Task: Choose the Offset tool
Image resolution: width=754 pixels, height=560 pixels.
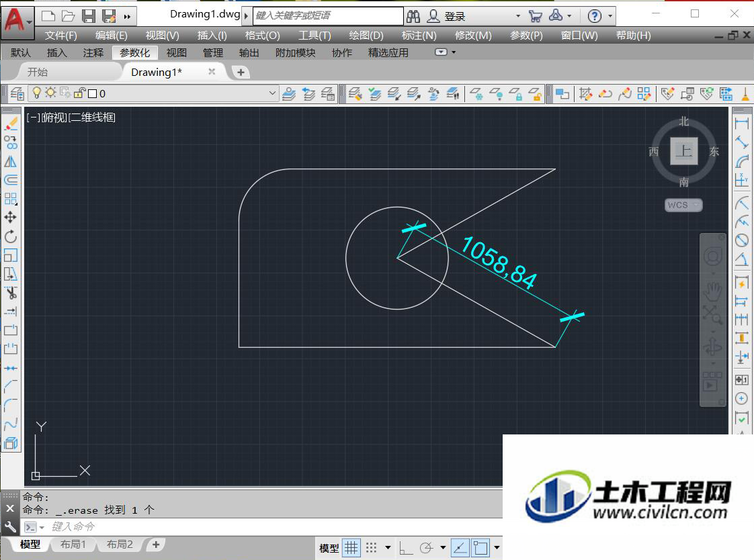Action: click(x=11, y=180)
